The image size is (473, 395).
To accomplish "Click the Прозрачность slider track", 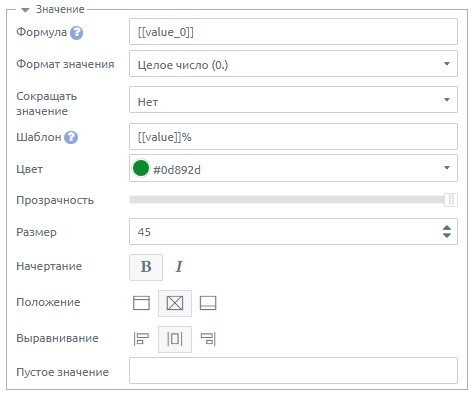I will coord(287,200).
